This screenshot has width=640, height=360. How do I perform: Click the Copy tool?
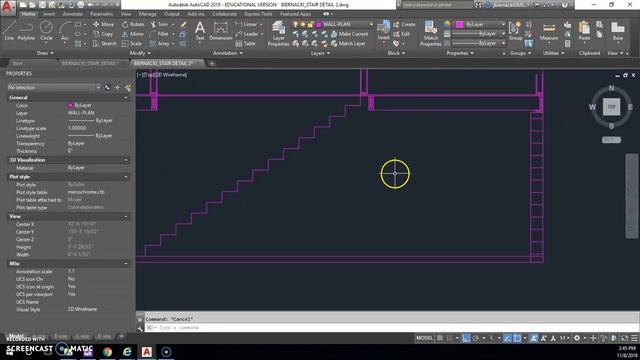coord(103,34)
